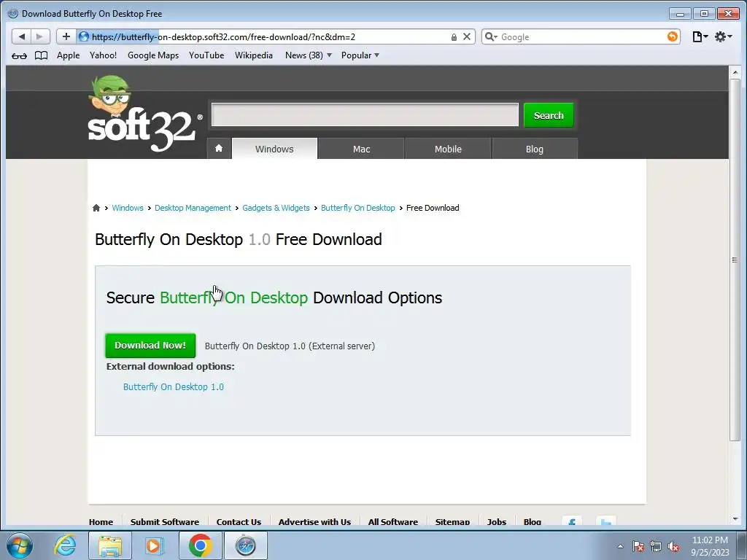
Task: Open the Butterfly On Desktop 1.0 external link
Action: [174, 386]
